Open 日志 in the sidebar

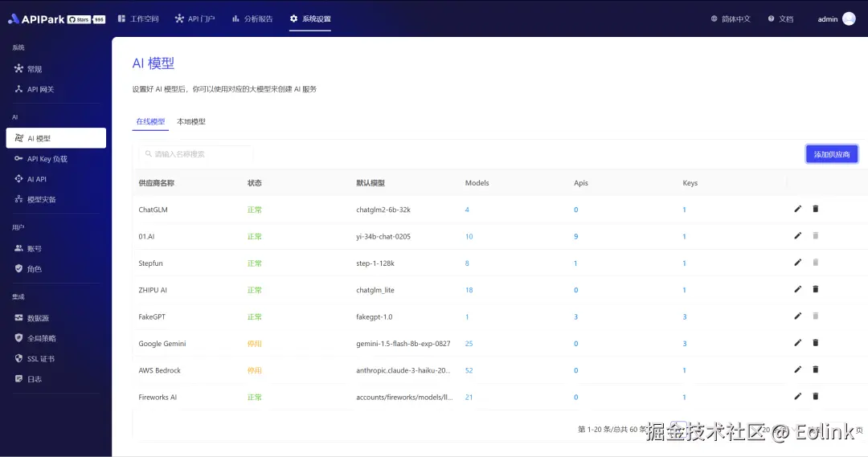click(56, 379)
